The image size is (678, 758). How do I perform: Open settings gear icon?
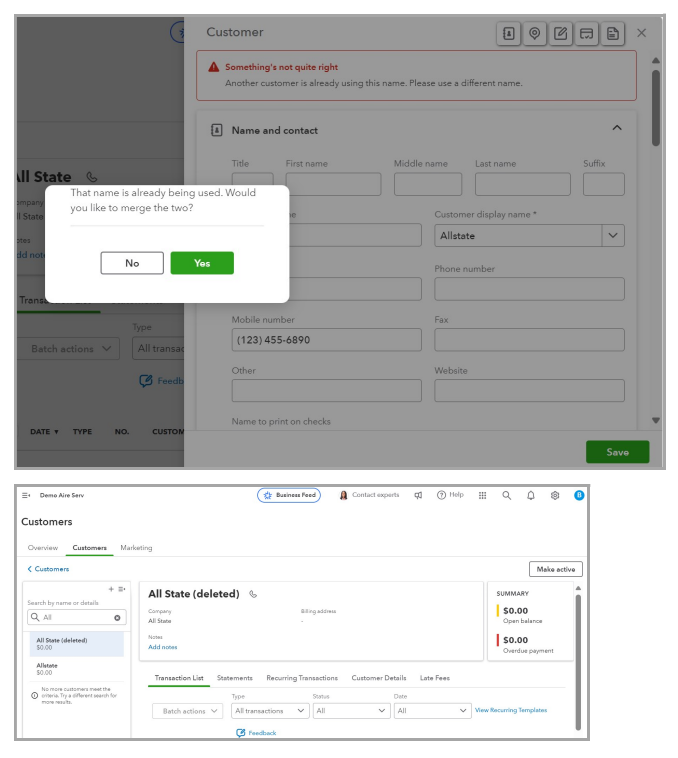pyautogui.click(x=555, y=495)
